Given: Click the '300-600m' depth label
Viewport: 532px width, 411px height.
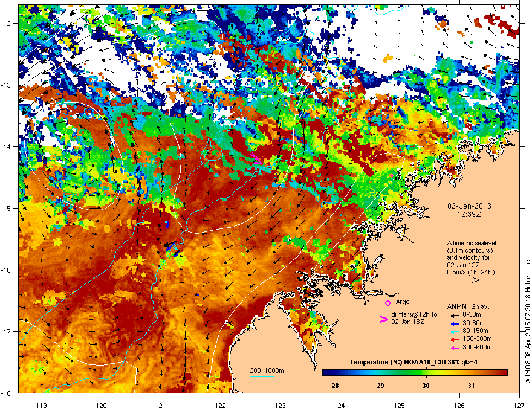Looking at the screenshot, I should 477,347.
